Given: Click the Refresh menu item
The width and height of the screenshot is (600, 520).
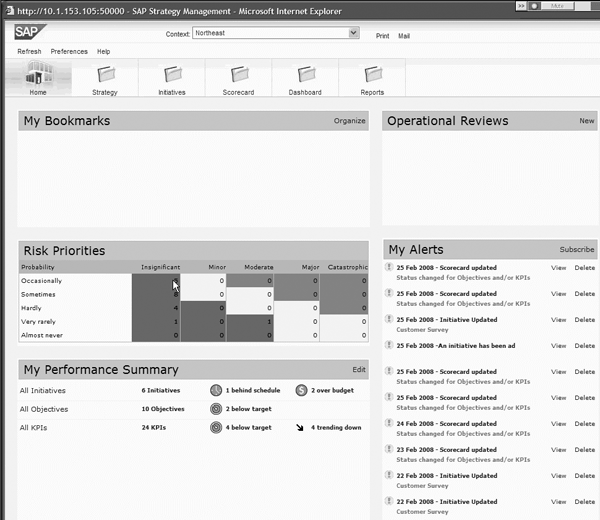Looking at the screenshot, I should (x=29, y=51).
